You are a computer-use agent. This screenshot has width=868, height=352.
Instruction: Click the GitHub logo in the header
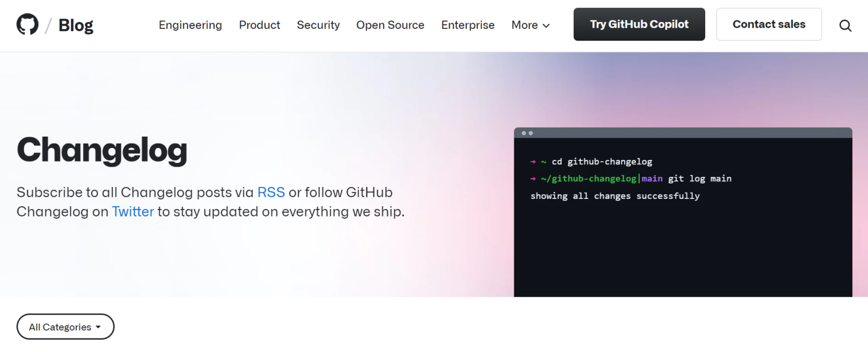[27, 24]
